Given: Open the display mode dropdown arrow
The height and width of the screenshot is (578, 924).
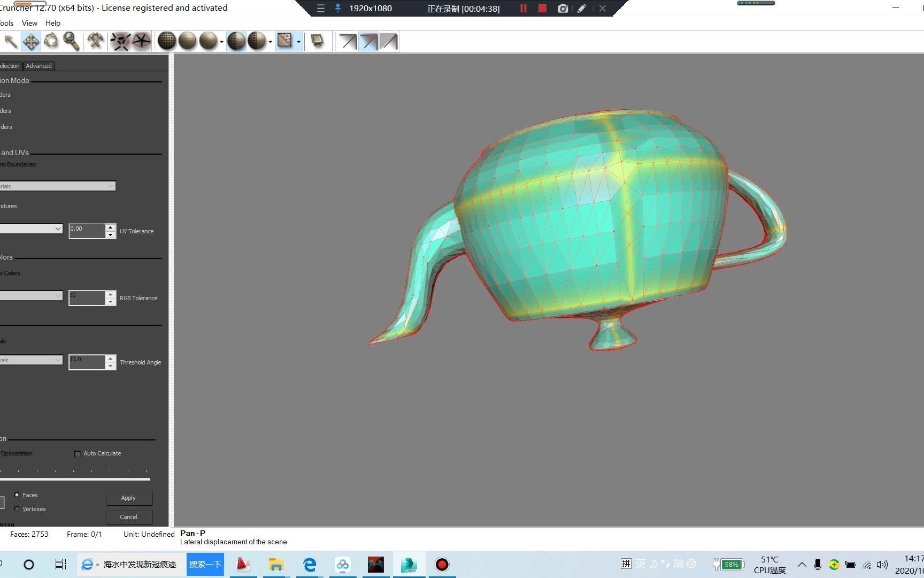Looking at the screenshot, I should pyautogui.click(x=222, y=41).
